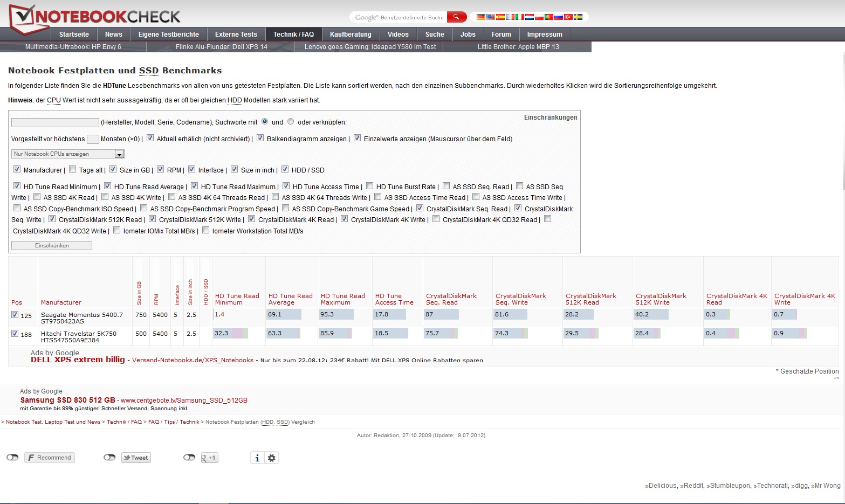
Task: Select the French flag language
Action: pyautogui.click(x=510, y=17)
